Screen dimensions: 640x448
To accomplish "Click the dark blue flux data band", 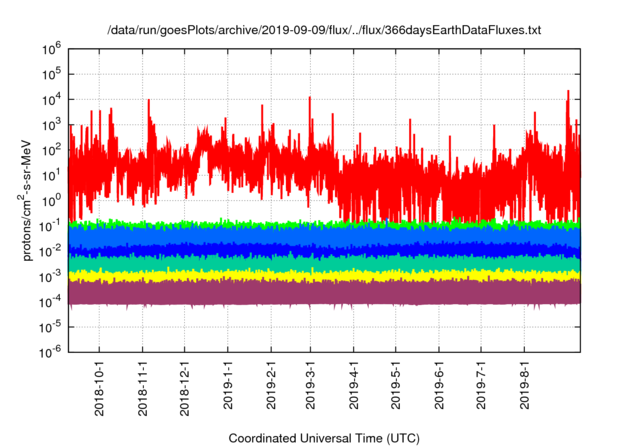I will 324,250.
